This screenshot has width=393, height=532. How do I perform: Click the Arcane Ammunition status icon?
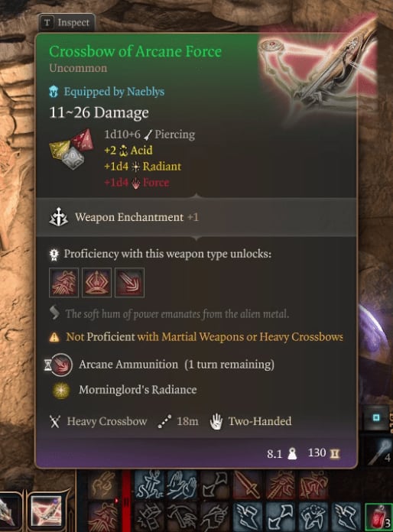click(61, 365)
